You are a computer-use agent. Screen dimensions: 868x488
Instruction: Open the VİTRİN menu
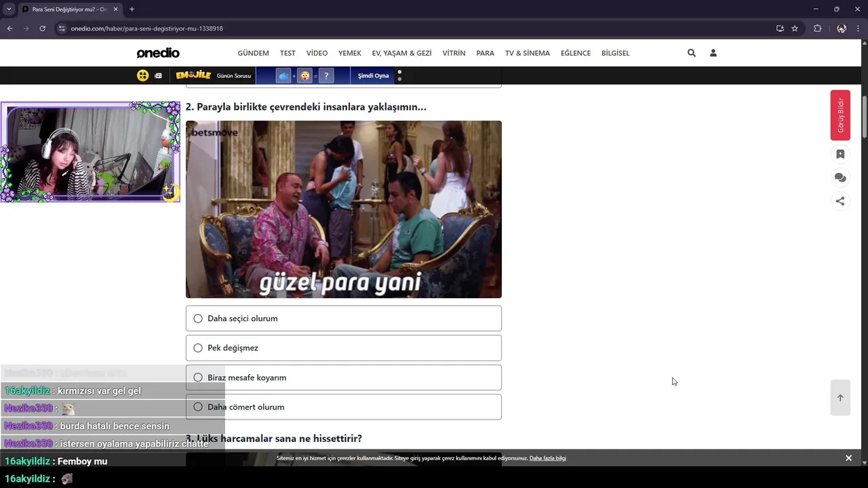(x=454, y=53)
